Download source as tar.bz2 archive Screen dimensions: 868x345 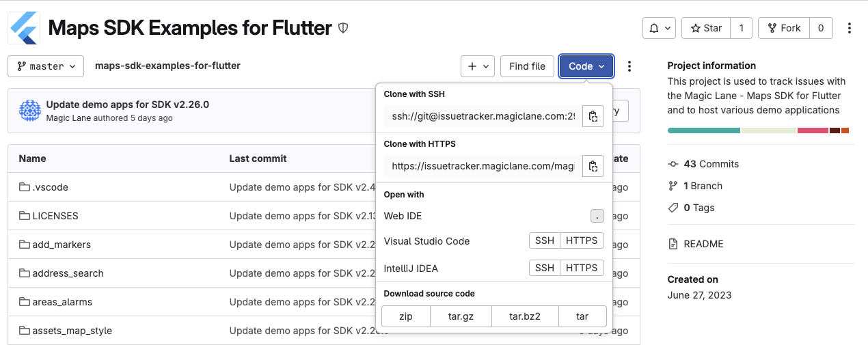tap(525, 316)
